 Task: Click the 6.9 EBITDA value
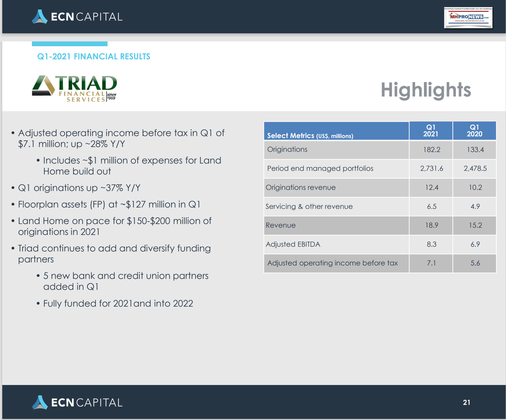(475, 244)
